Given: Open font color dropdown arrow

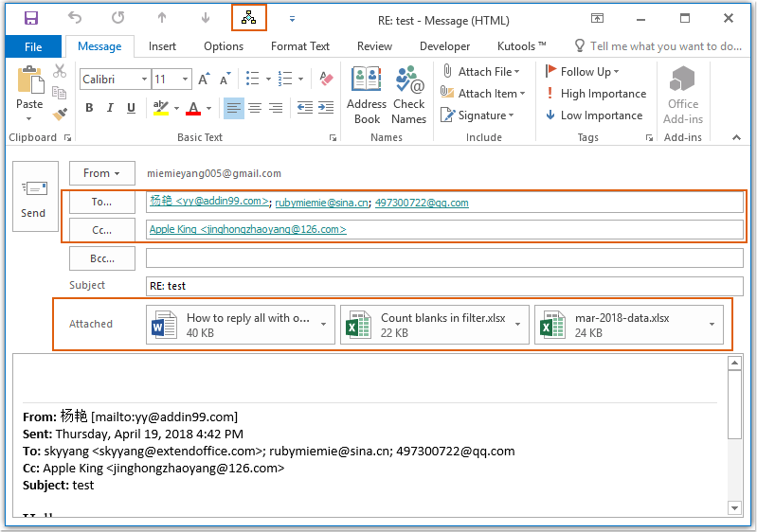Looking at the screenshot, I should 208,108.
